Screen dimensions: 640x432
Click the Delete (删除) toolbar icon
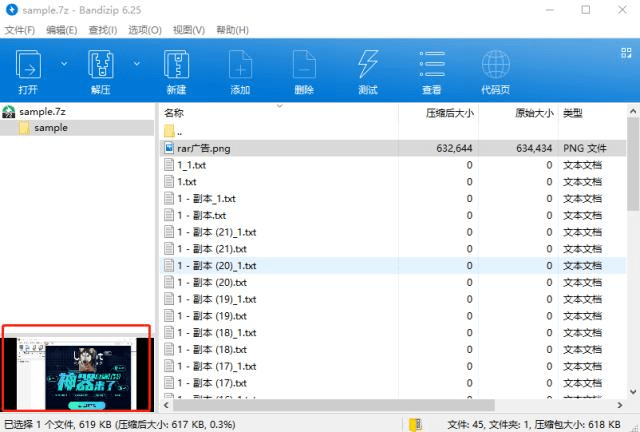coord(304,64)
